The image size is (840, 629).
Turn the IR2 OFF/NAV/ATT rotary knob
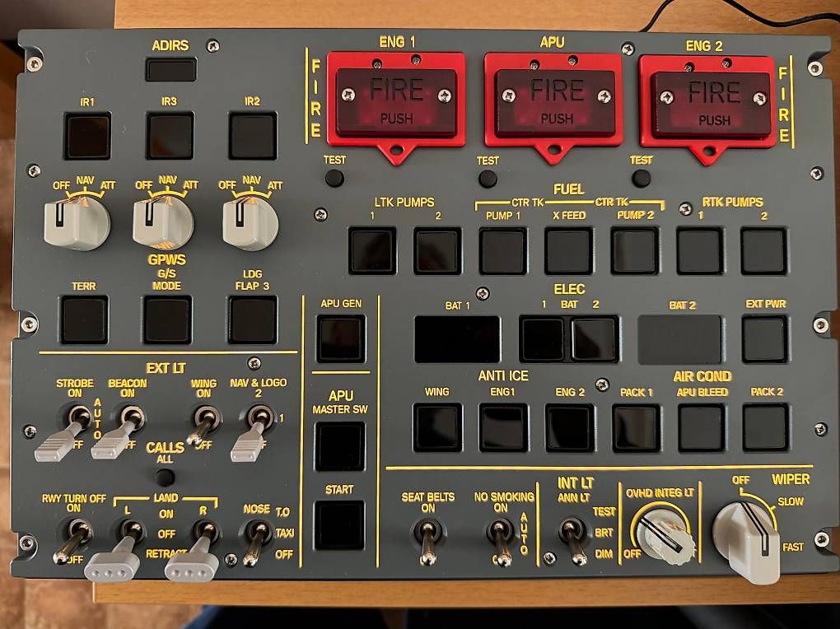tap(250, 222)
